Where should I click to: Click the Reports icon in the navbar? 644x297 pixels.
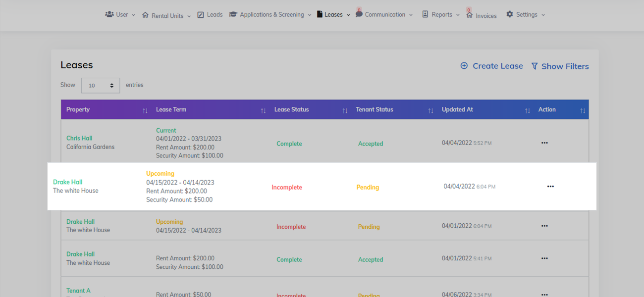tap(425, 14)
